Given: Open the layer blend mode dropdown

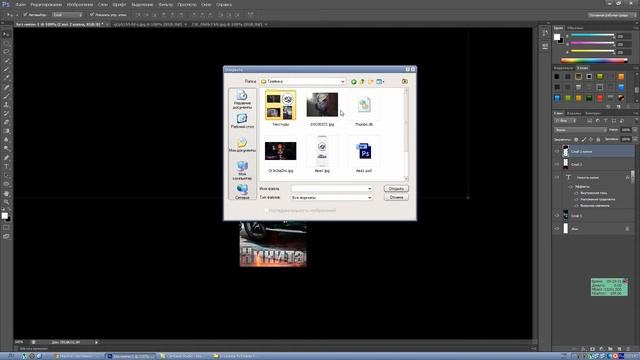Looking at the screenshot, I should [x=580, y=130].
